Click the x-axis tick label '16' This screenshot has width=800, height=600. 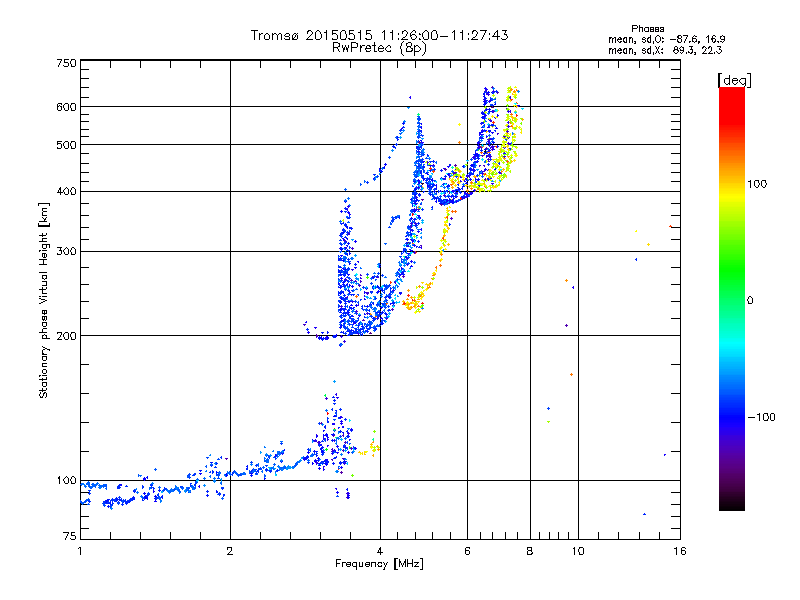pyautogui.click(x=680, y=551)
